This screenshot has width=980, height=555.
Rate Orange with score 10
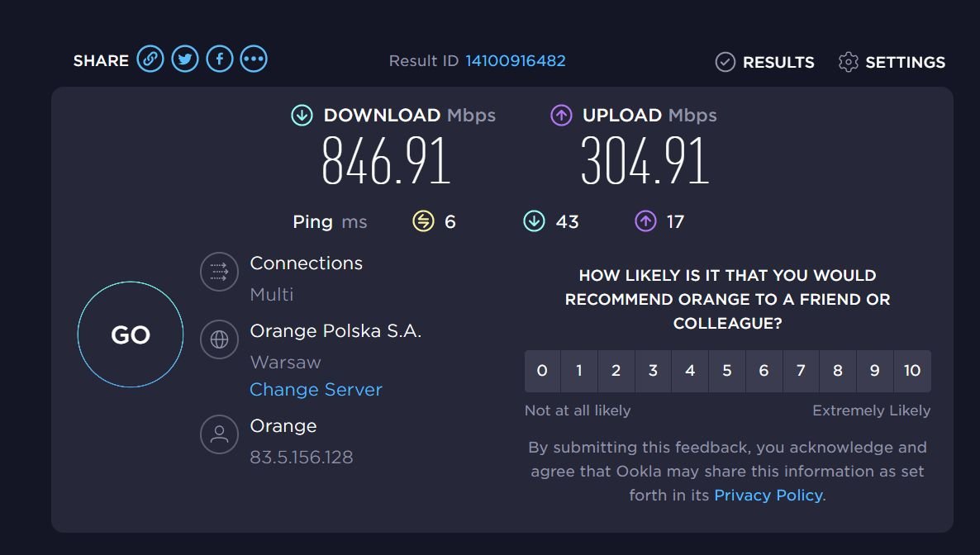click(x=912, y=371)
